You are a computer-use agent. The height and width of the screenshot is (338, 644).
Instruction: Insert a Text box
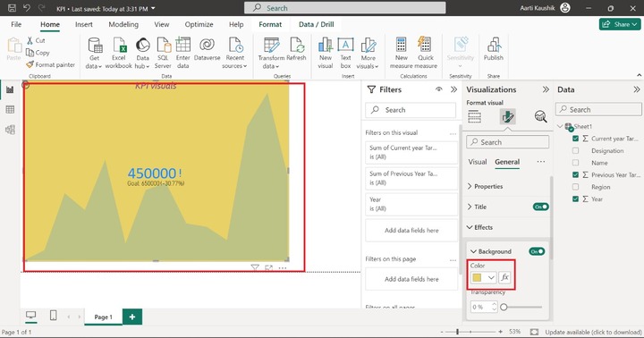tap(345, 53)
